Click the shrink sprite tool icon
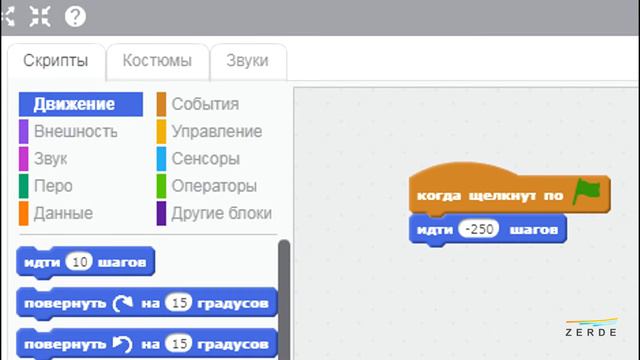Screen dimensions: 640x360 click(x=40, y=17)
